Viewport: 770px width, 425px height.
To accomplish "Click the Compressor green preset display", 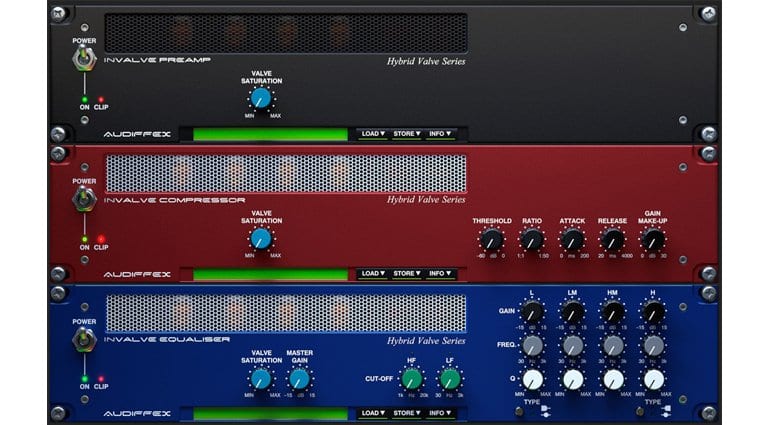I will click(x=271, y=274).
